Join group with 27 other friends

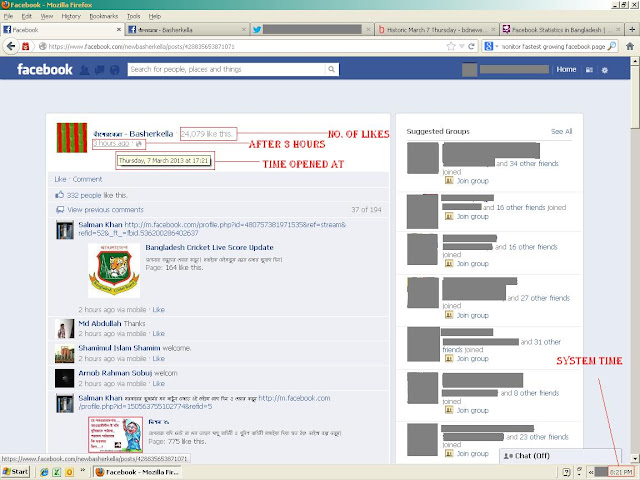coord(472,316)
